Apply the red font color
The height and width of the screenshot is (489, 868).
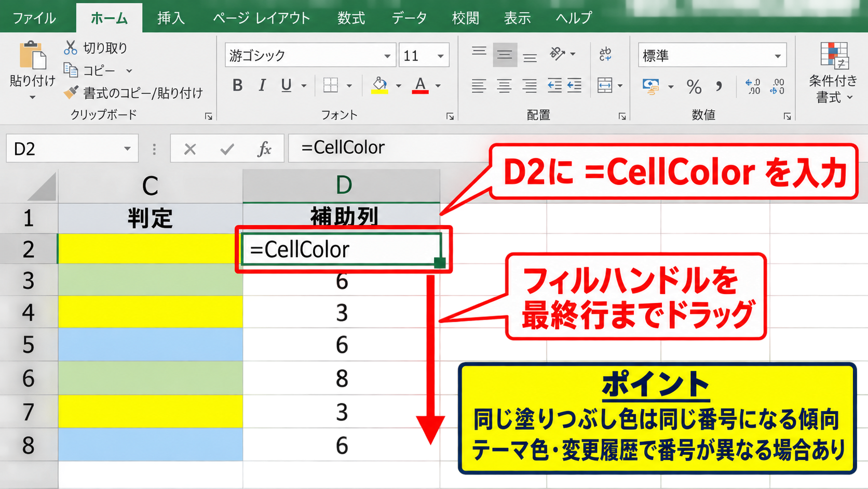[420, 85]
